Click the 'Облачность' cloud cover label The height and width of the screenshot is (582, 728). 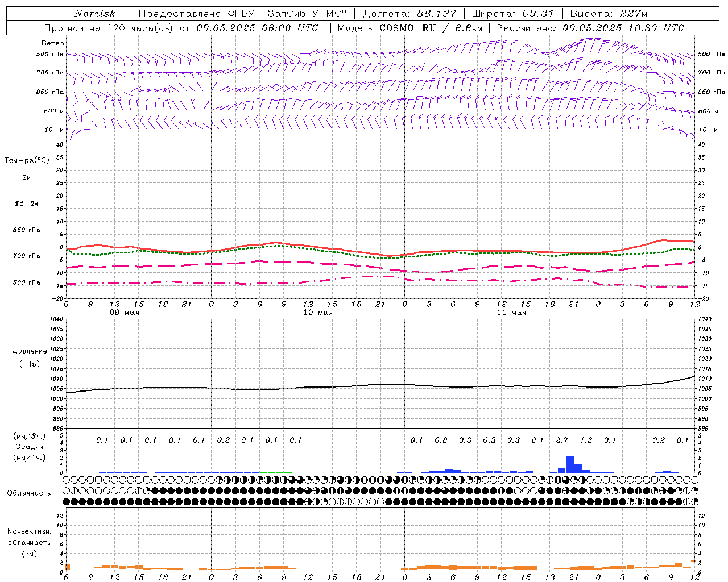[x=29, y=493]
